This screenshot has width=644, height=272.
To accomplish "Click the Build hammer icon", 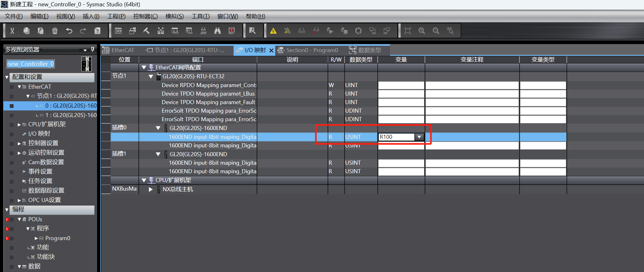I will [x=147, y=31].
